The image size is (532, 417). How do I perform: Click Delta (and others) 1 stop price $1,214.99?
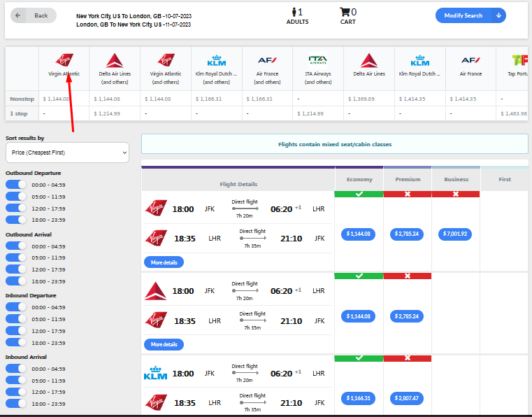(x=107, y=114)
